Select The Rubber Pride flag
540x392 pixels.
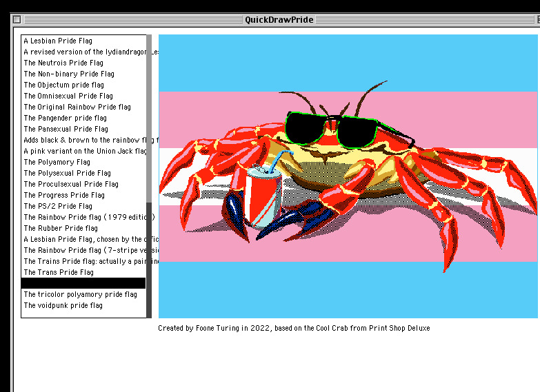click(83, 228)
